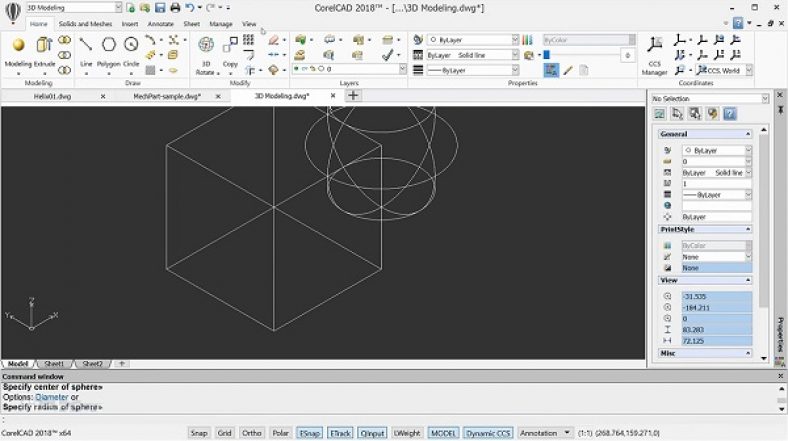
Task: Open the 3D Rotate tool
Action: [x=206, y=45]
